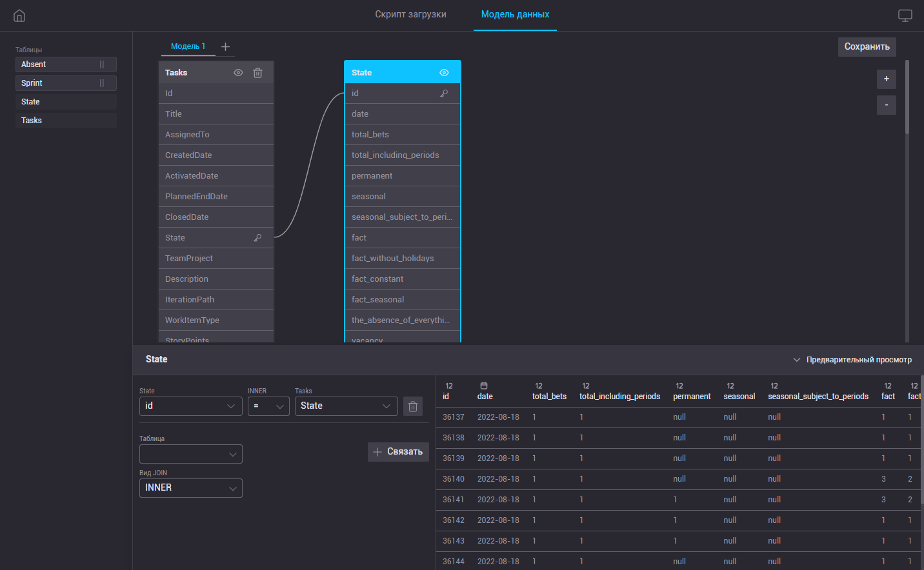The height and width of the screenshot is (570, 924).
Task: Select ClosedDate field in Tasks table
Action: pyautogui.click(x=216, y=217)
